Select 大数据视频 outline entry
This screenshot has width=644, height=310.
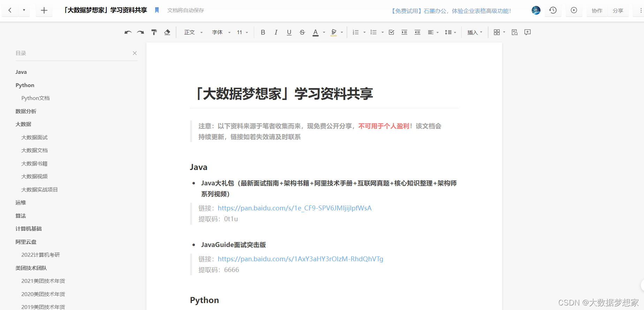coord(34,177)
